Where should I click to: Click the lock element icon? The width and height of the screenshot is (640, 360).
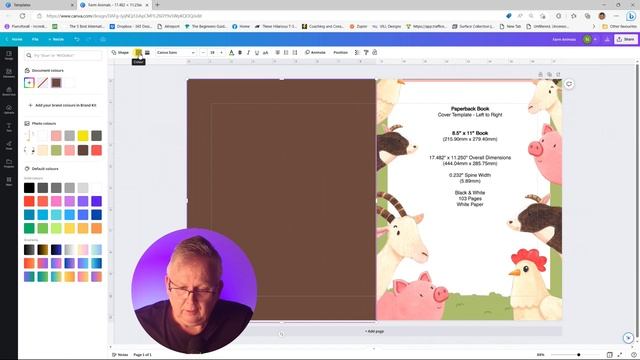[375, 52]
